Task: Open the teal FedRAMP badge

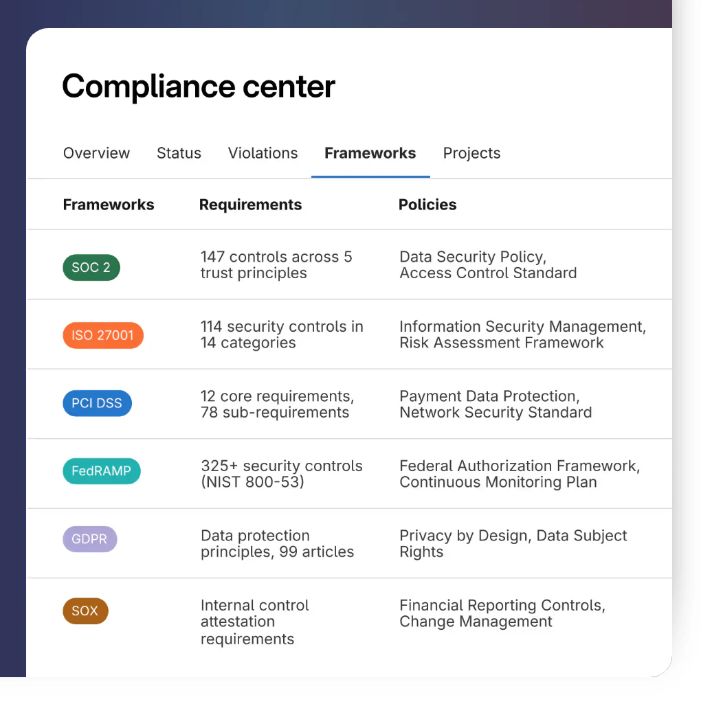Action: (101, 472)
